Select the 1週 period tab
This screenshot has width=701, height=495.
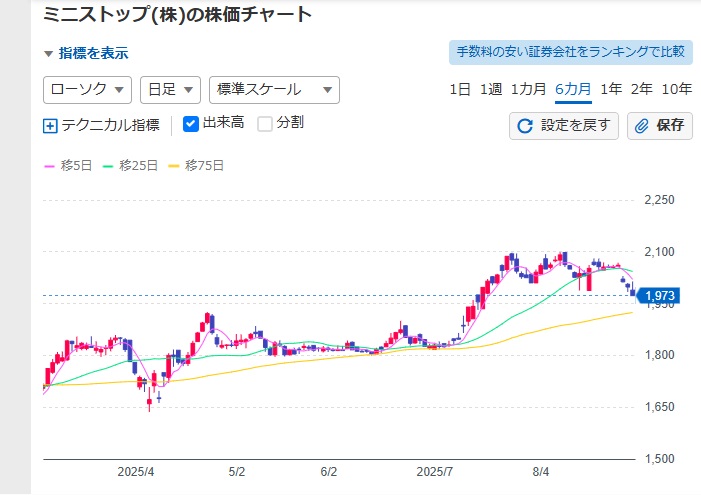click(491, 89)
